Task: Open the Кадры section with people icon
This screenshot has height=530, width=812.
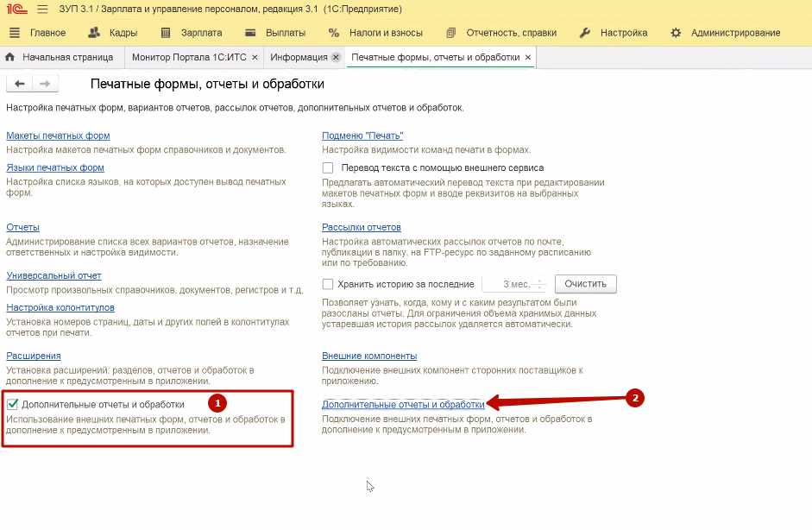Action: 112,33
